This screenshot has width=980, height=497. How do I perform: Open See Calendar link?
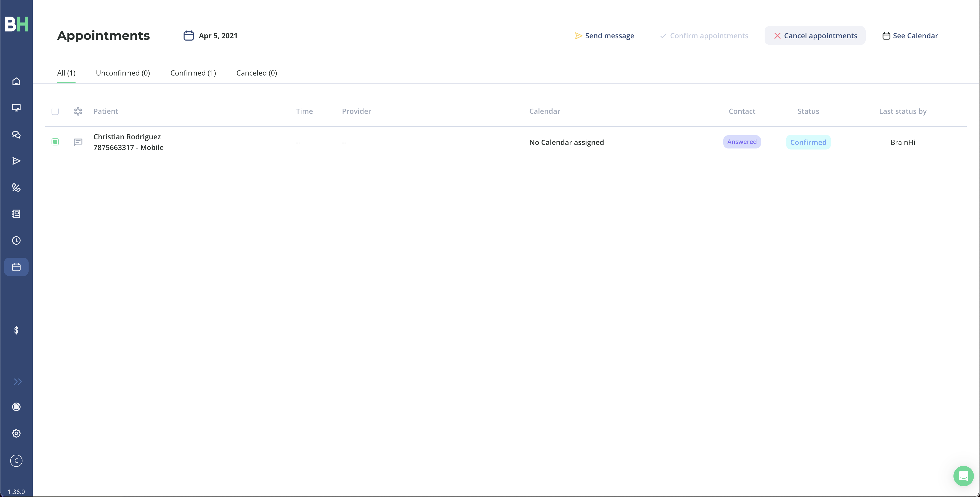click(x=910, y=36)
